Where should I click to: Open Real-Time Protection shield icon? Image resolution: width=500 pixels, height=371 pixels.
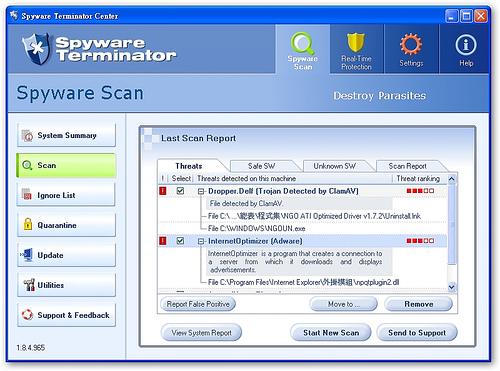(356, 43)
